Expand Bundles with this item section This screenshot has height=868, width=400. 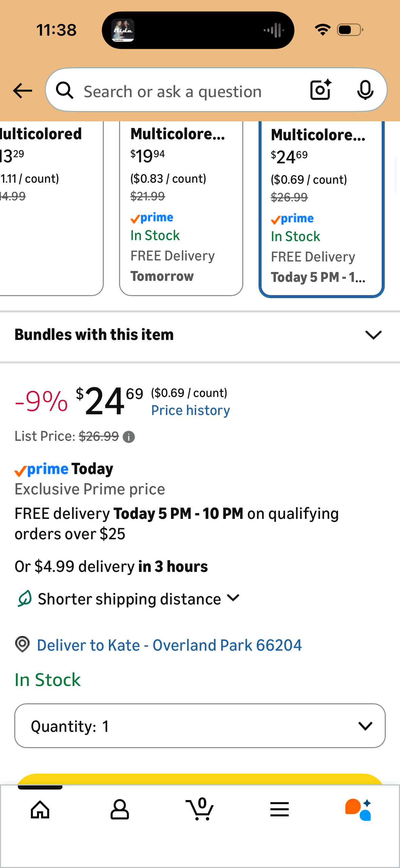tap(373, 335)
